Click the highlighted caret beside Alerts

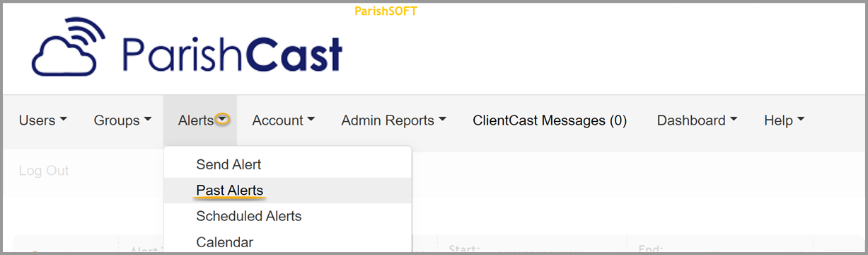click(222, 120)
